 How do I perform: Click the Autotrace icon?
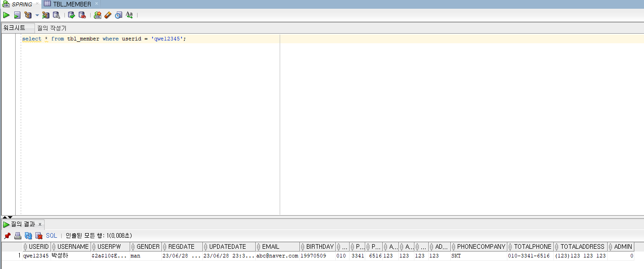[46, 15]
